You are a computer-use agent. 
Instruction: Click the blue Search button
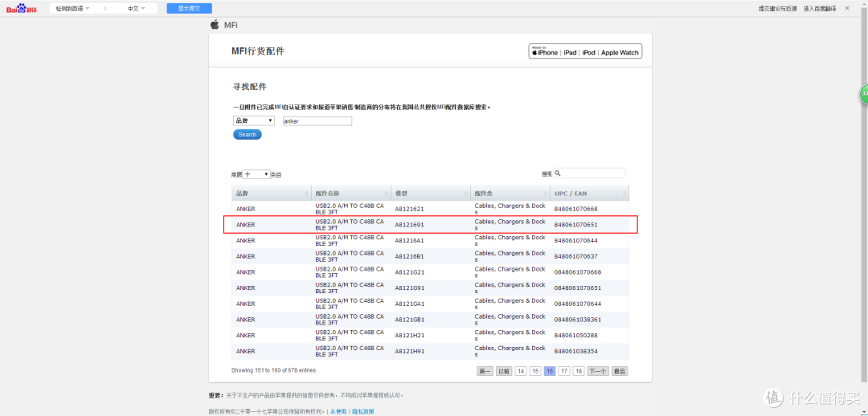[x=248, y=134]
